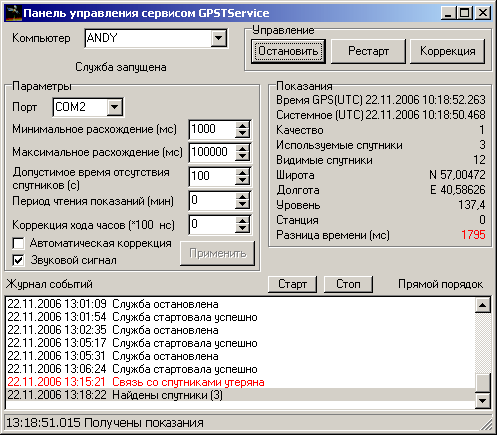Click the satellites absence time field showing 100

coord(212,177)
